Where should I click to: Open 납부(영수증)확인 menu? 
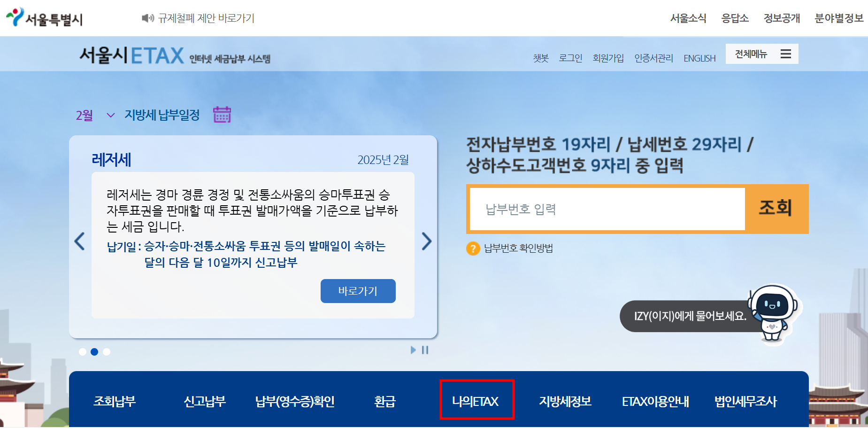[x=295, y=401]
